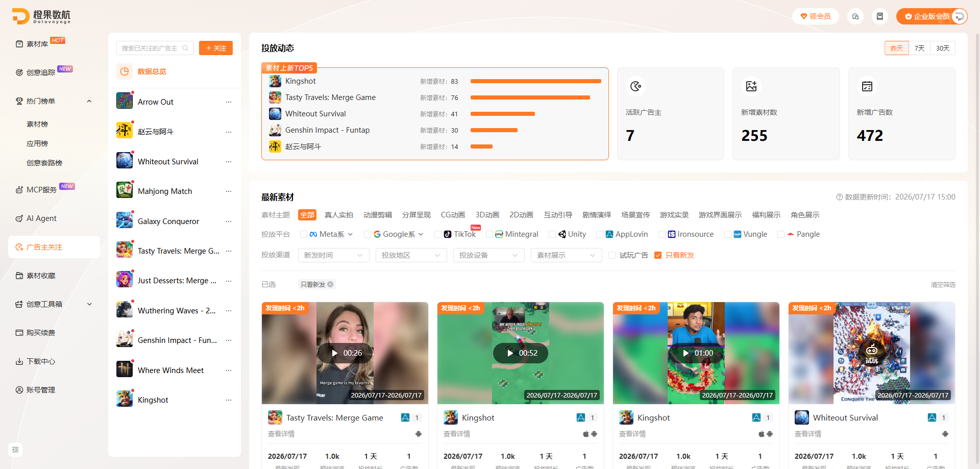
Task: Open 素材榜 under 热门榜单
Action: pyautogui.click(x=37, y=125)
